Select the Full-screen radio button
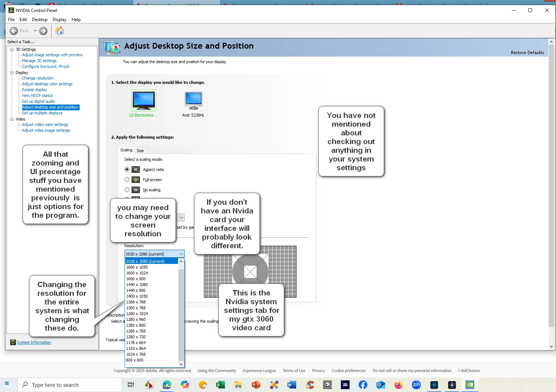Viewport: 556px width, 392px height. 127,180
